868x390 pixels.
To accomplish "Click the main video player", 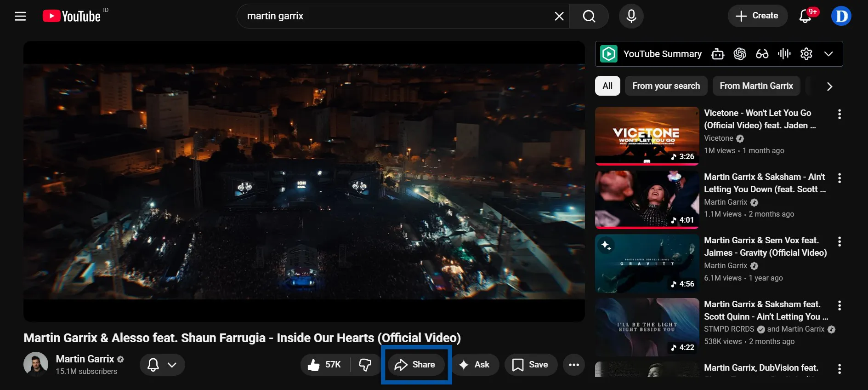I will [x=304, y=181].
